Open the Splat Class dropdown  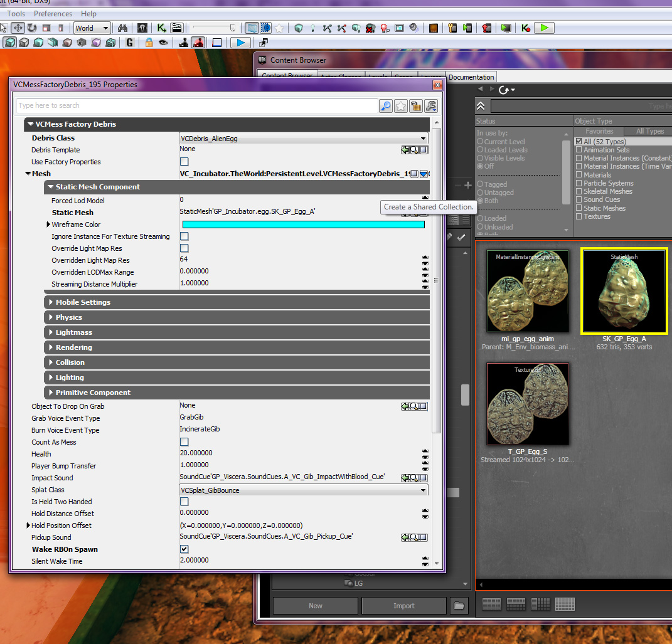pyautogui.click(x=424, y=490)
